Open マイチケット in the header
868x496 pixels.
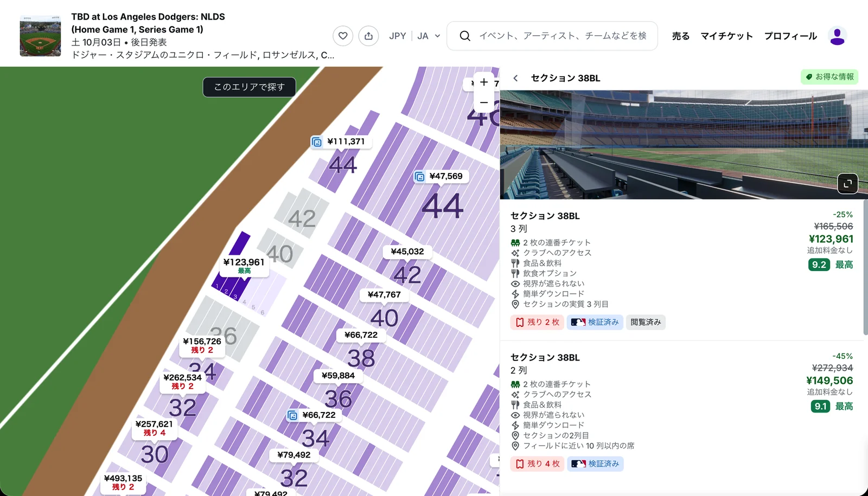(726, 36)
